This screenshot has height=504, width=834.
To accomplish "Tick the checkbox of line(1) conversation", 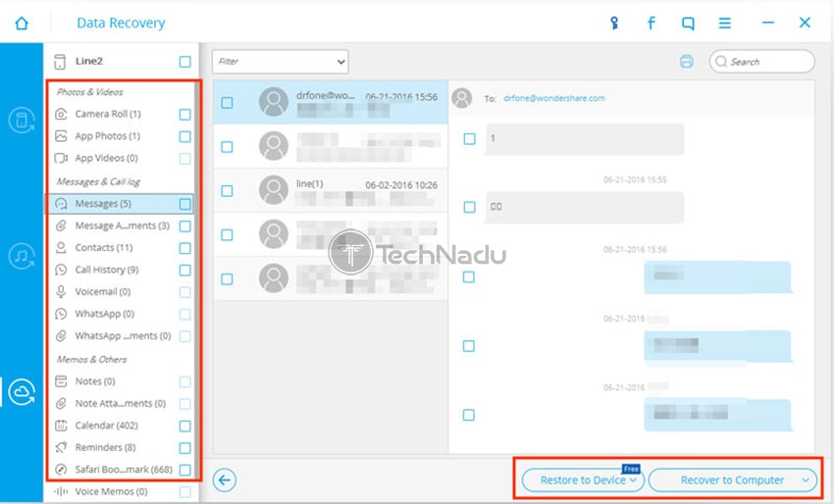I will pos(227,191).
